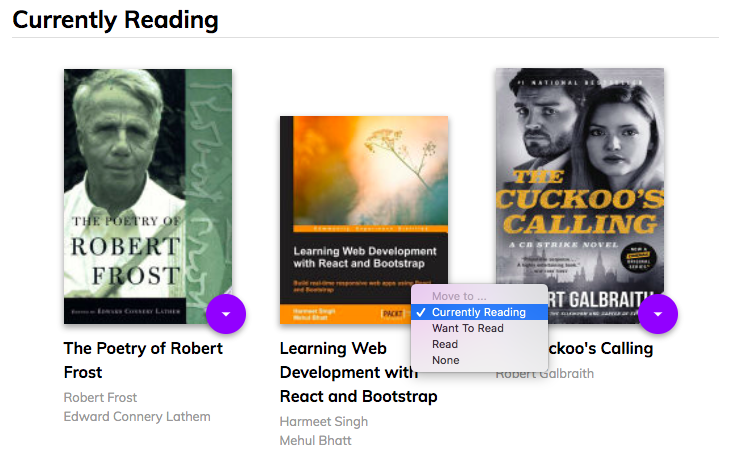This screenshot has width=729, height=462.
Task: Open shelf changer on The Cuckoo's Calling
Action: (658, 314)
